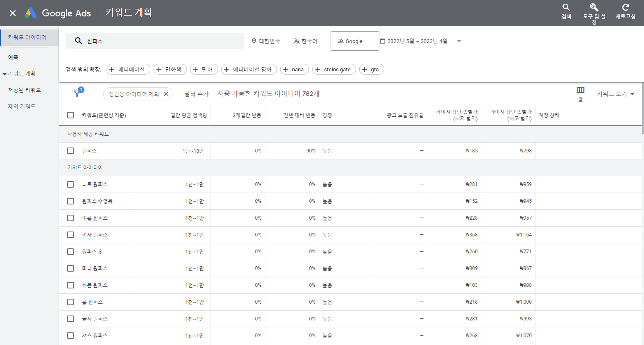
Task: Check the 쉬폰 원피스 row
Action: point(70,285)
